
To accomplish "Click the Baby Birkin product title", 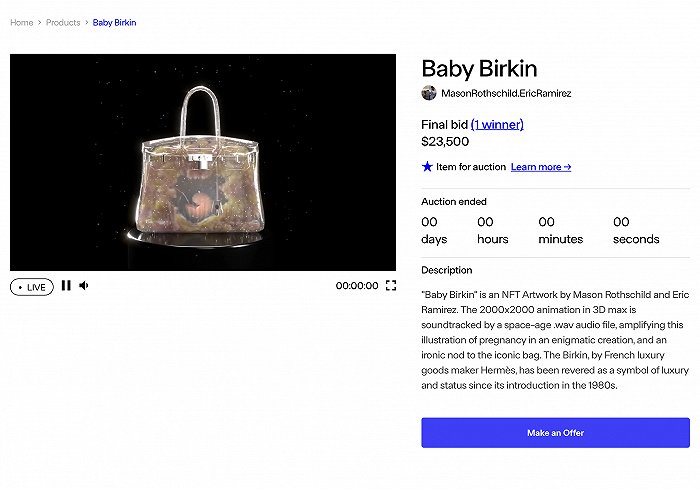I will (x=479, y=68).
